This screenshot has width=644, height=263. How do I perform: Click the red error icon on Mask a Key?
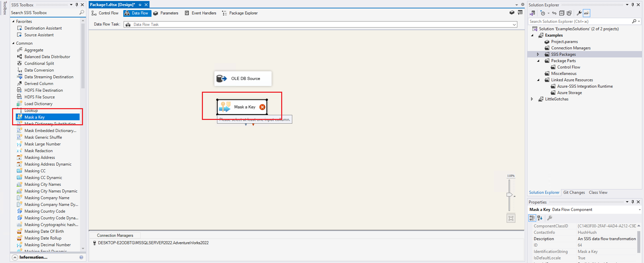click(x=262, y=107)
